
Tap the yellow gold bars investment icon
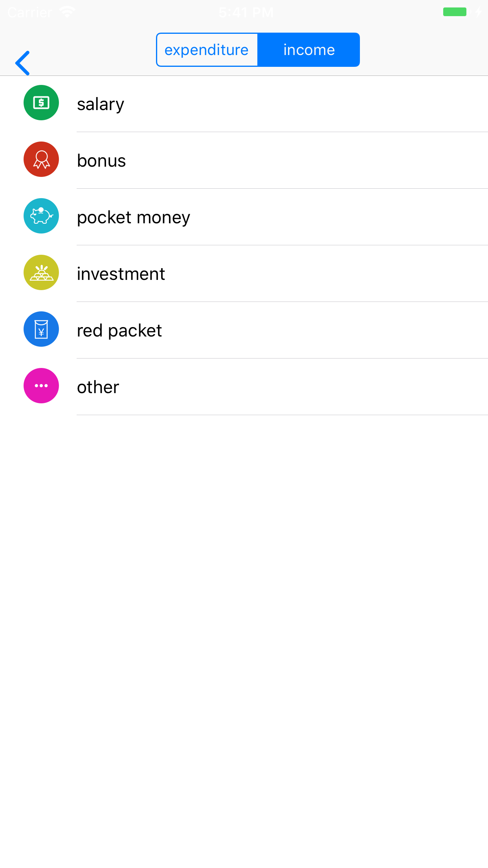click(41, 272)
